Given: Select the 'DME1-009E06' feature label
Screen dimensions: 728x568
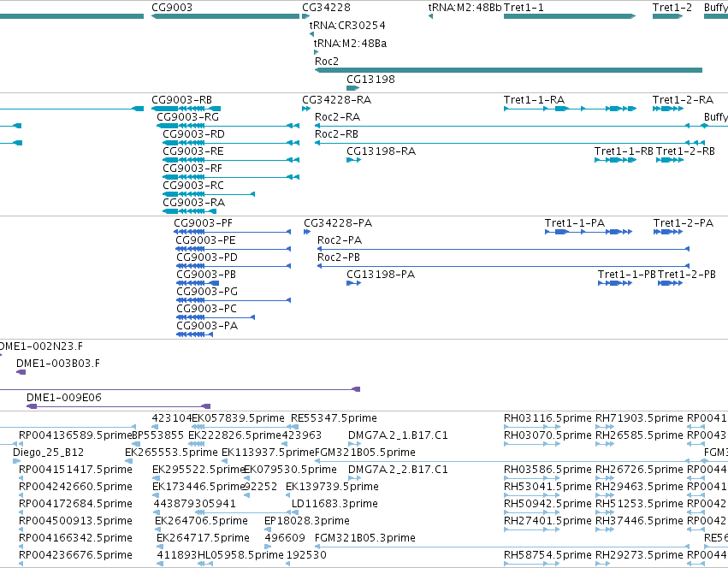Looking at the screenshot, I should click(63, 398).
